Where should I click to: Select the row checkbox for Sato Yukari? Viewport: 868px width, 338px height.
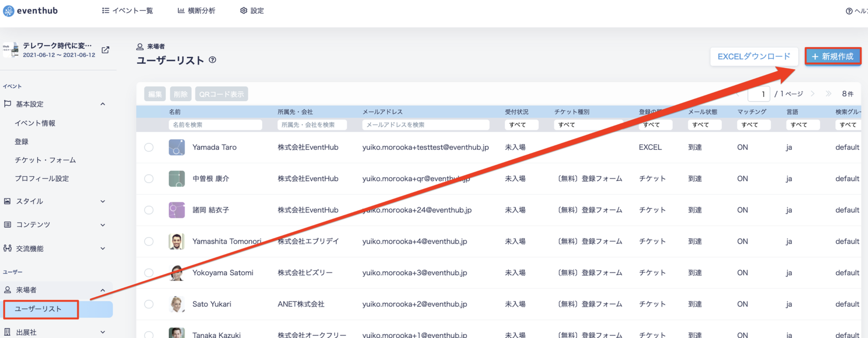pyautogui.click(x=148, y=304)
